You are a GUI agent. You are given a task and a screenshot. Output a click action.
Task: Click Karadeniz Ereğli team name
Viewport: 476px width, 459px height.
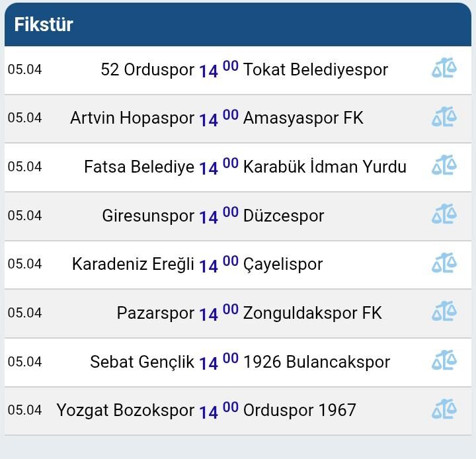(133, 264)
